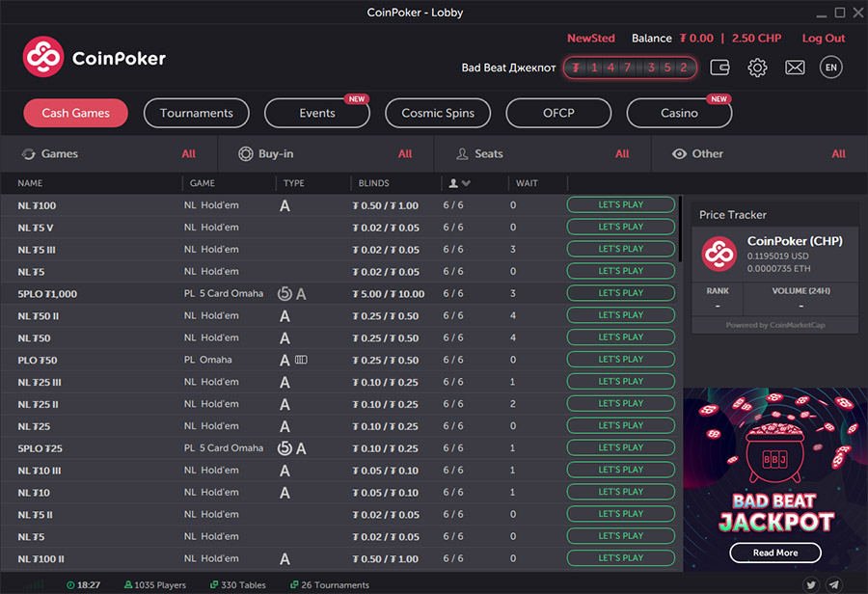868x594 pixels.
Task: Set the Seats filter to All
Action: [x=622, y=153]
